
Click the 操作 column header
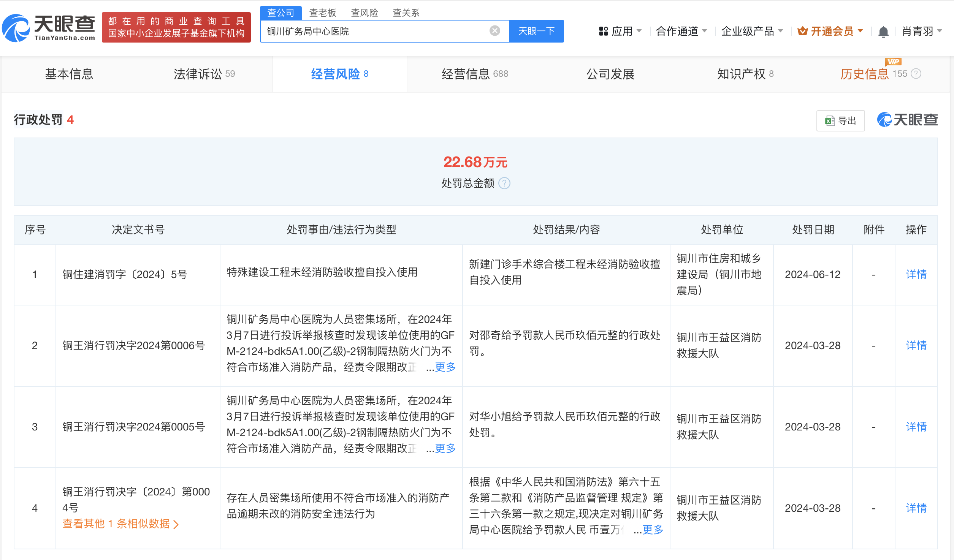[x=916, y=229]
